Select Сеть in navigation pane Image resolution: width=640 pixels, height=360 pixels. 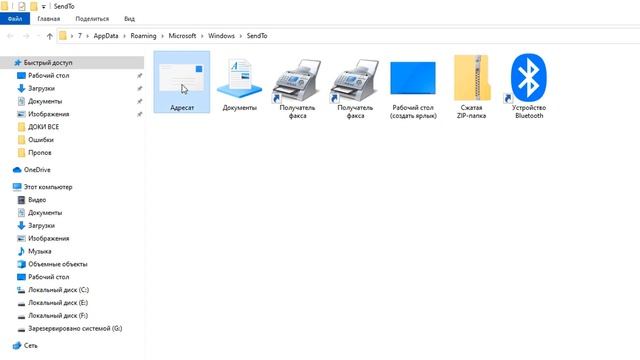tap(30, 346)
